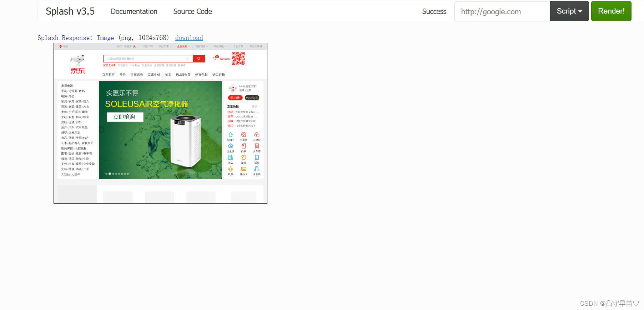Click the Success status text
This screenshot has height=310, width=644.
[434, 11]
